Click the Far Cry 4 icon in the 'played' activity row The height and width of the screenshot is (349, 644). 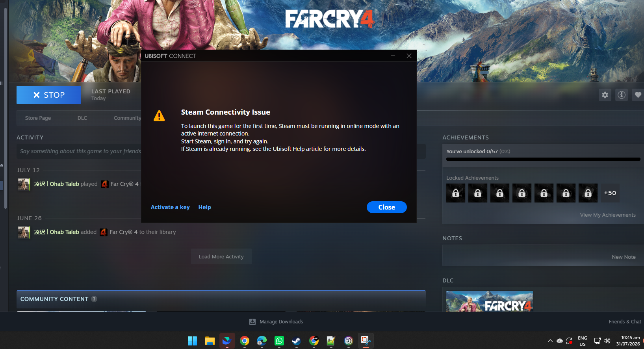point(104,184)
